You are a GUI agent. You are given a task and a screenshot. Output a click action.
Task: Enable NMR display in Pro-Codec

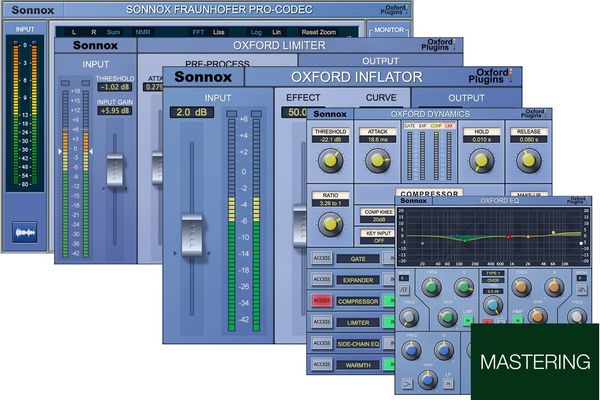click(x=143, y=32)
